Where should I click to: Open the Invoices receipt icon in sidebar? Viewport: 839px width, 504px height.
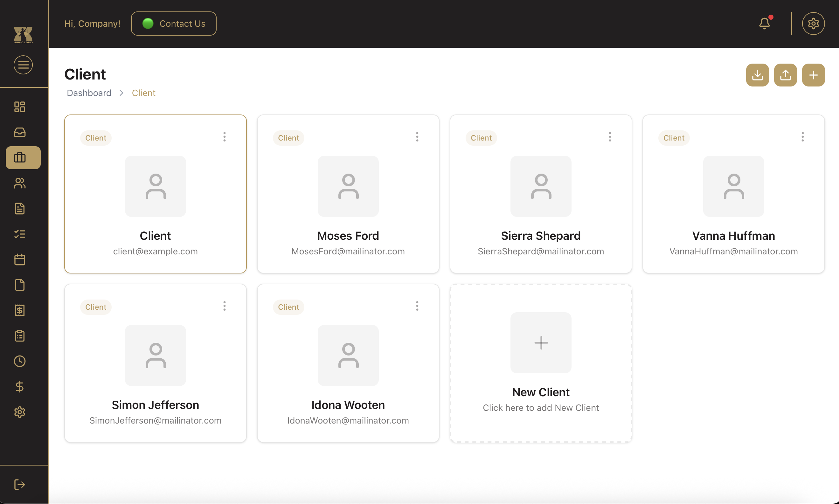[19, 310]
